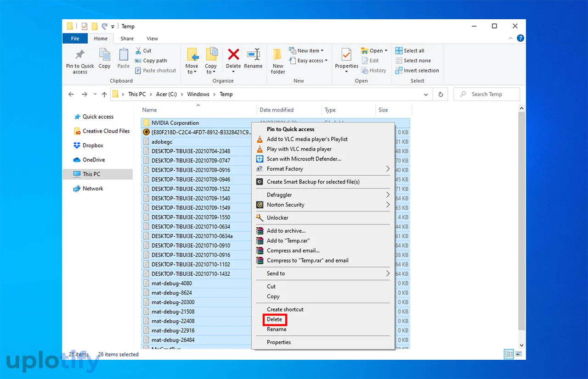Click Acer (C:) in the address breadcrumb
The image size is (588, 379).
[166, 94]
